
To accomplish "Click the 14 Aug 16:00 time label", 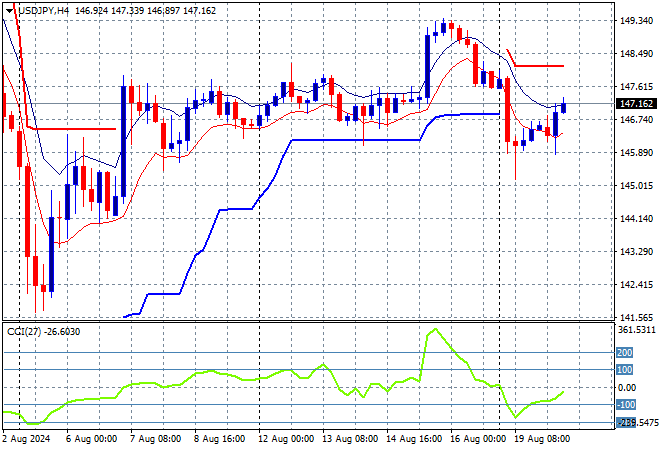I will point(414,439).
